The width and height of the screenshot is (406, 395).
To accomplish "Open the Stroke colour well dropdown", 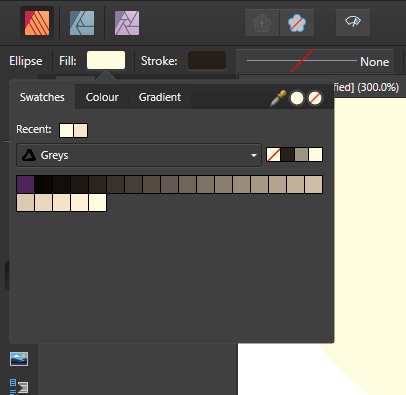I will pyautogui.click(x=207, y=60).
